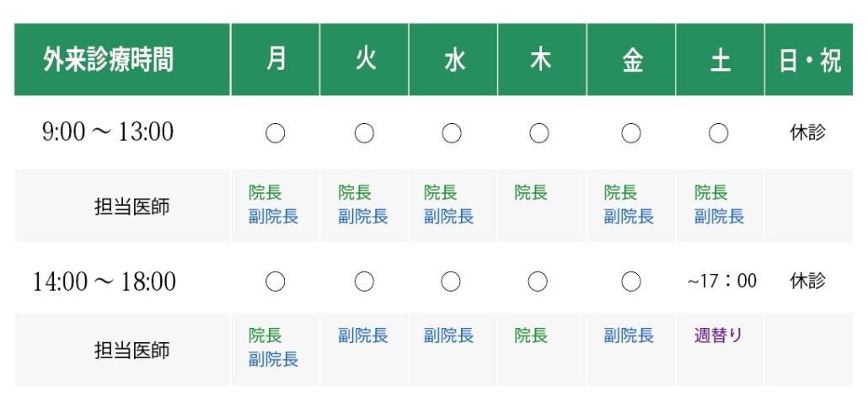This screenshot has height=397, width=868.
Task: Click the 14:00 ～ 18:00 time label
Action: [x=104, y=282]
